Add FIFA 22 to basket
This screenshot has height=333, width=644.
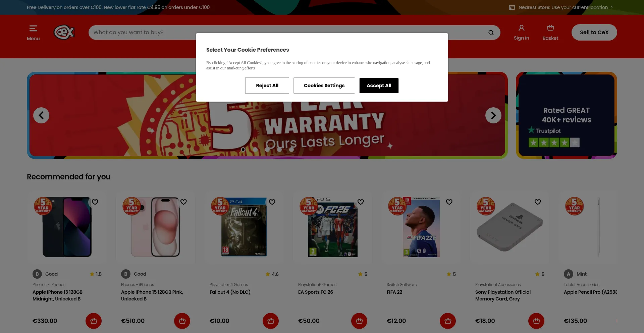pyautogui.click(x=448, y=321)
